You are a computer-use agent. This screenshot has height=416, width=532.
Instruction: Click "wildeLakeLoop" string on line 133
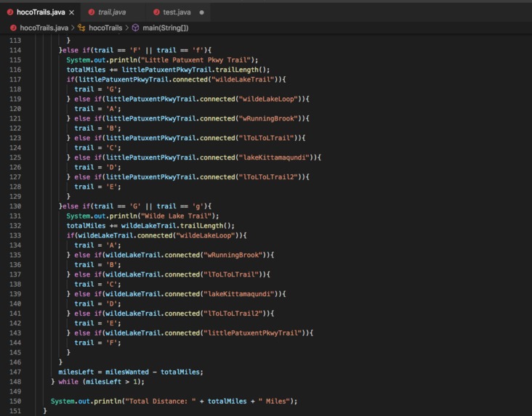click(206, 235)
